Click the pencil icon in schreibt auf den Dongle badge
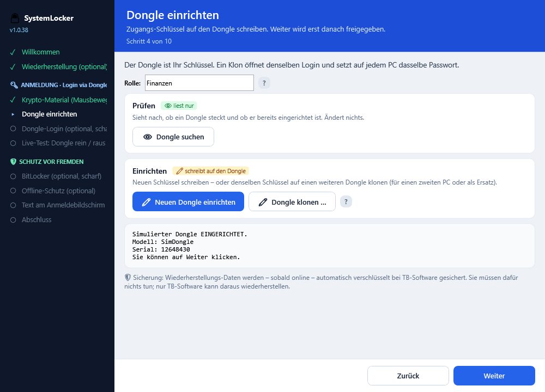This screenshot has height=392, width=545. coord(179,171)
